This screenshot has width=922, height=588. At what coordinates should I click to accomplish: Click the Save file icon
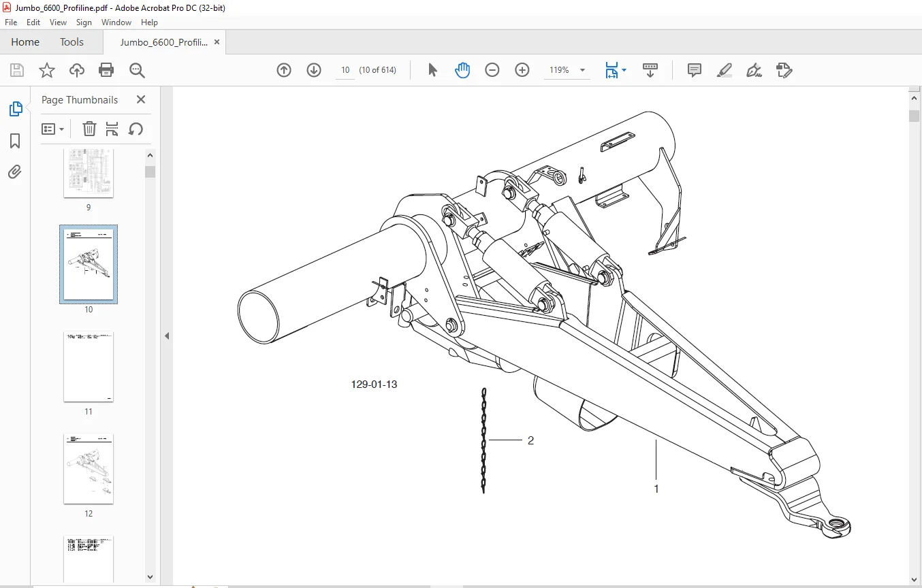click(x=16, y=70)
